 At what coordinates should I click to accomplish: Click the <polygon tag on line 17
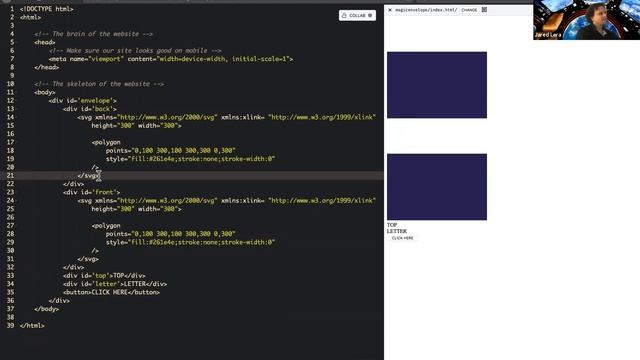106,142
